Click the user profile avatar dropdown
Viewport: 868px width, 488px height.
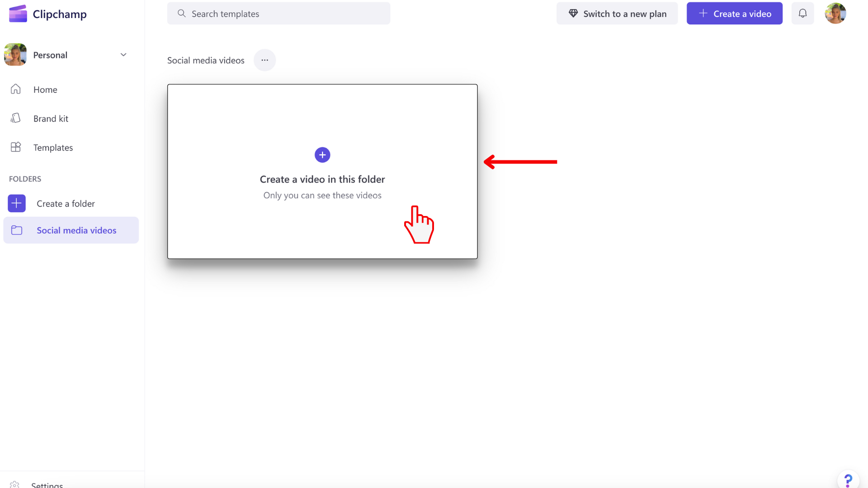click(x=836, y=13)
